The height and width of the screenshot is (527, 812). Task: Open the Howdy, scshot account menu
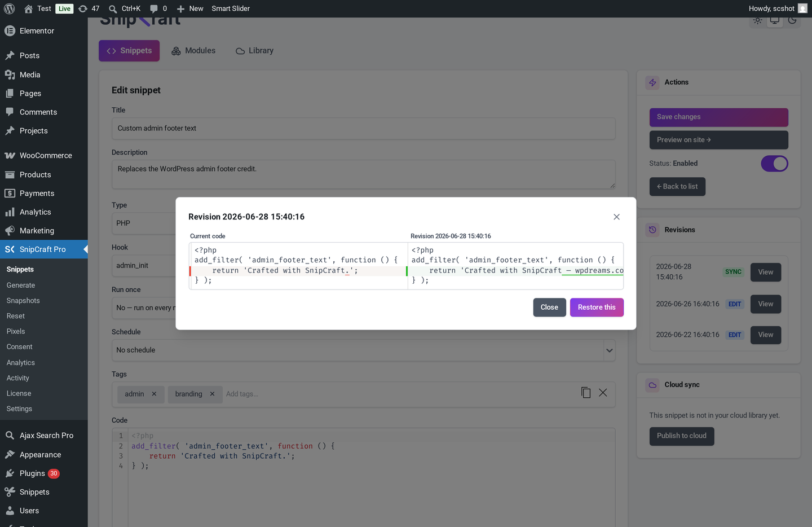(778, 8)
